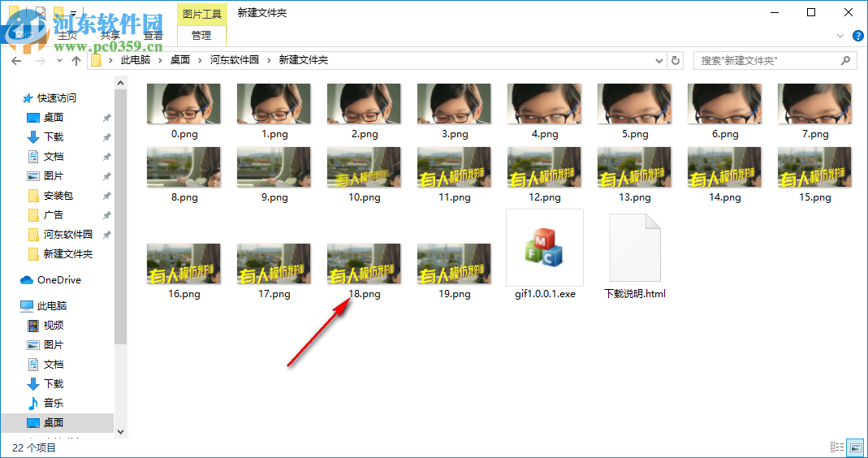Select file 6.png thumbnail
Viewport: 868px width, 458px height.
pyautogui.click(x=724, y=104)
